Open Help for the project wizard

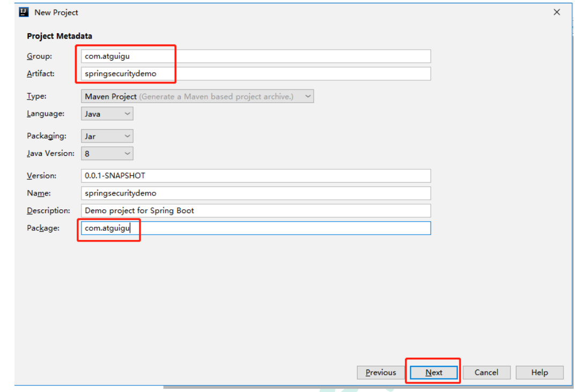tap(539, 373)
